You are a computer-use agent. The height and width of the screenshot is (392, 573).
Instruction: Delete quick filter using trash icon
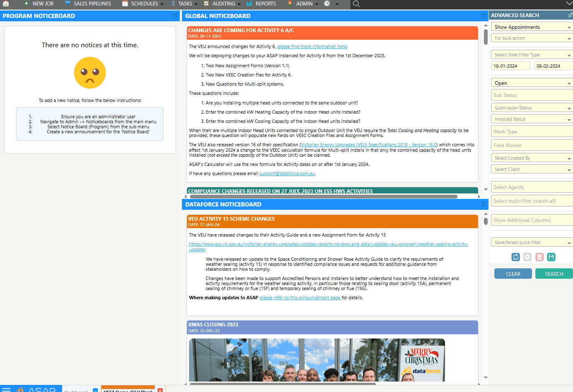pyautogui.click(x=539, y=257)
